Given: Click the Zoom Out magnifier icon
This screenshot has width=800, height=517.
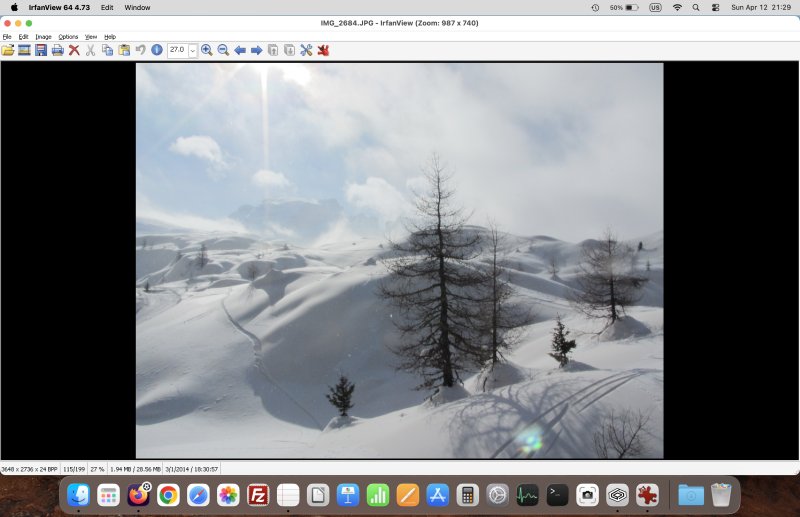Looking at the screenshot, I should pos(223,50).
